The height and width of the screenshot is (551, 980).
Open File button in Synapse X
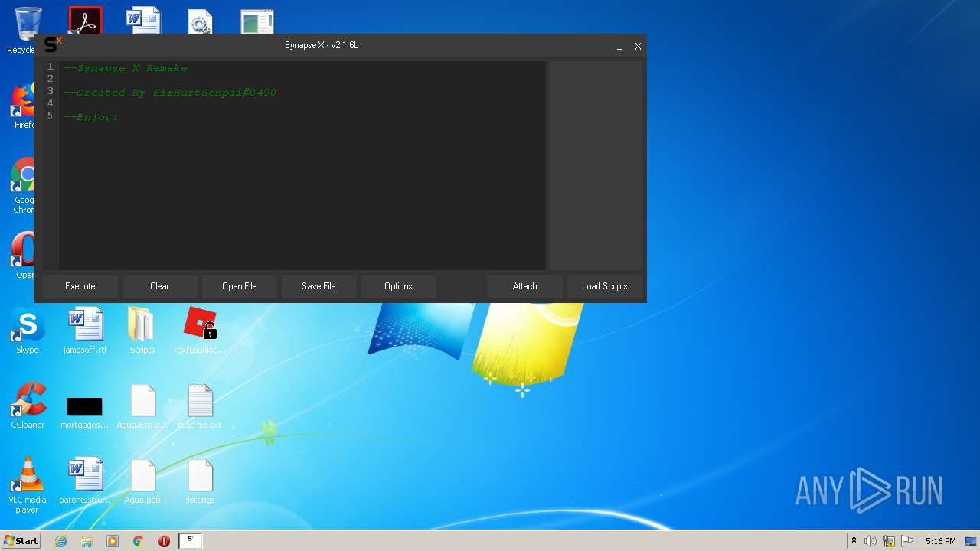coord(239,286)
